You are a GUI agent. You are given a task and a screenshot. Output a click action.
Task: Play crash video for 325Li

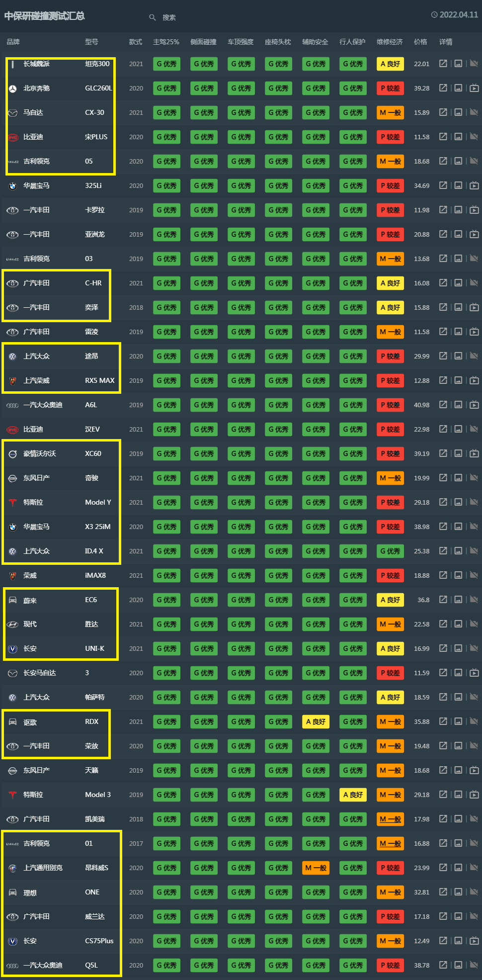click(474, 185)
